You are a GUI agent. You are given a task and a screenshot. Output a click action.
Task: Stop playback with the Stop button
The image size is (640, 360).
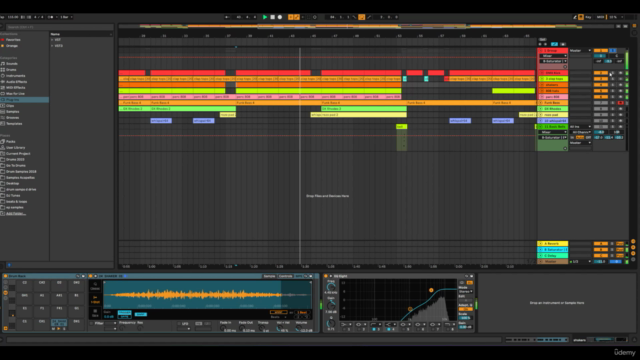click(272, 17)
